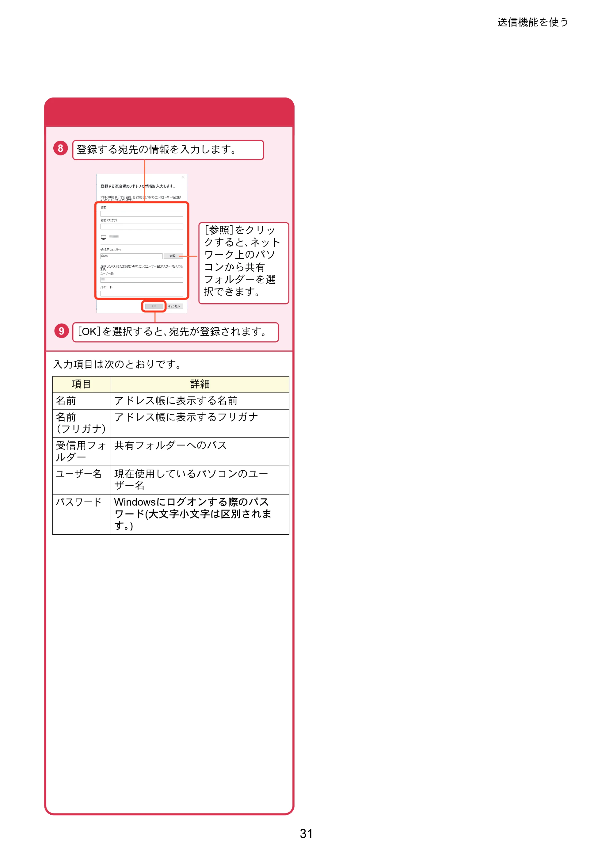Click the table cell 共有フォルダーへのパス
613x868 pixels.
pyautogui.click(x=200, y=452)
